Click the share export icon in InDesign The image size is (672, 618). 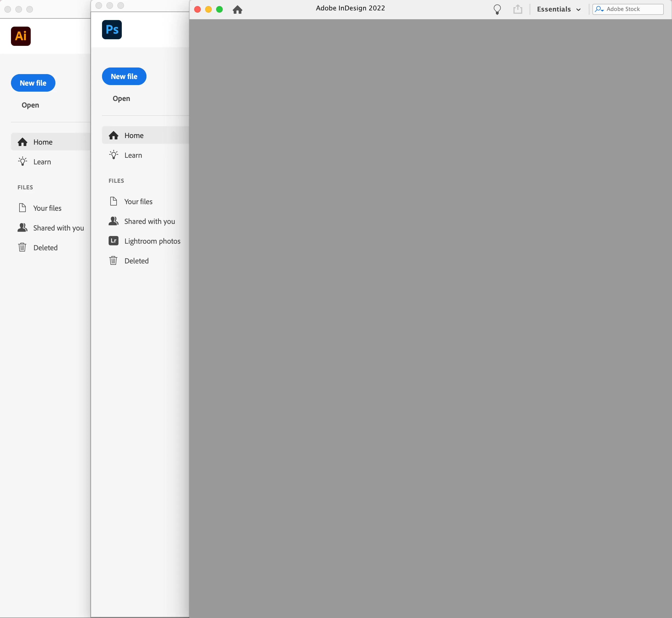click(x=517, y=9)
